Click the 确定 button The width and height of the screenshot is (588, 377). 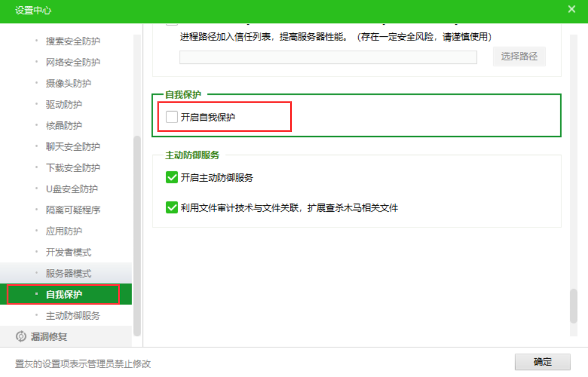pyautogui.click(x=542, y=362)
